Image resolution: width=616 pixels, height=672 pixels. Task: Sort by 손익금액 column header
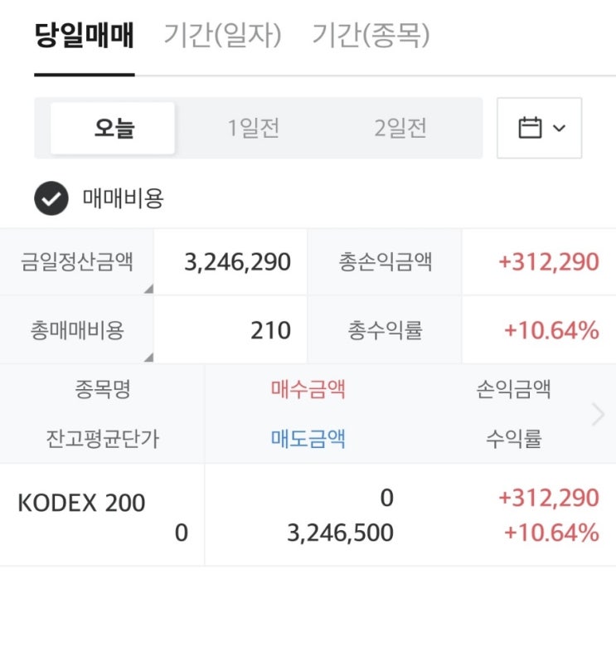coord(513,389)
